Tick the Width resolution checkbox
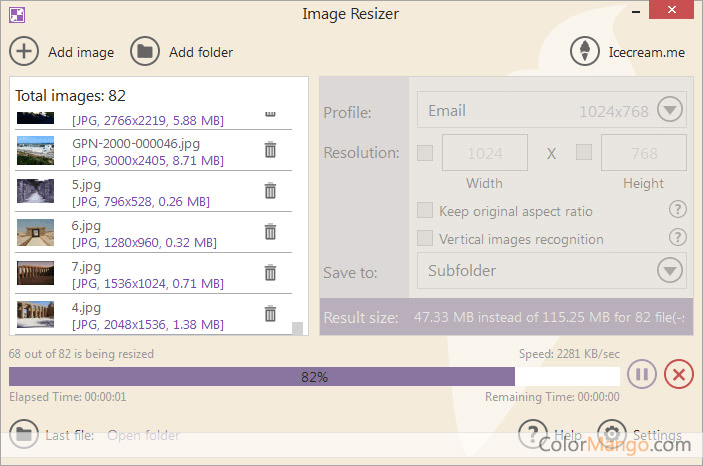This screenshot has width=703, height=466. tap(425, 153)
